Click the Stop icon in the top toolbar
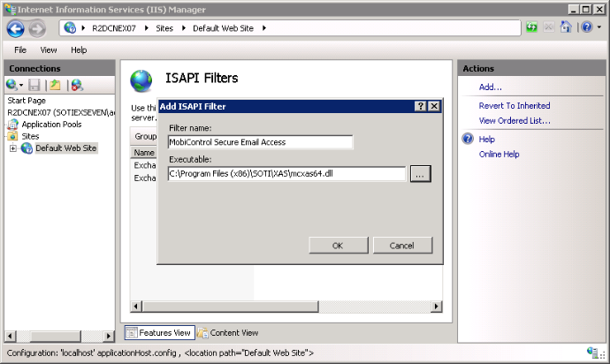Viewport: 610px width, 364px height. tap(548, 27)
